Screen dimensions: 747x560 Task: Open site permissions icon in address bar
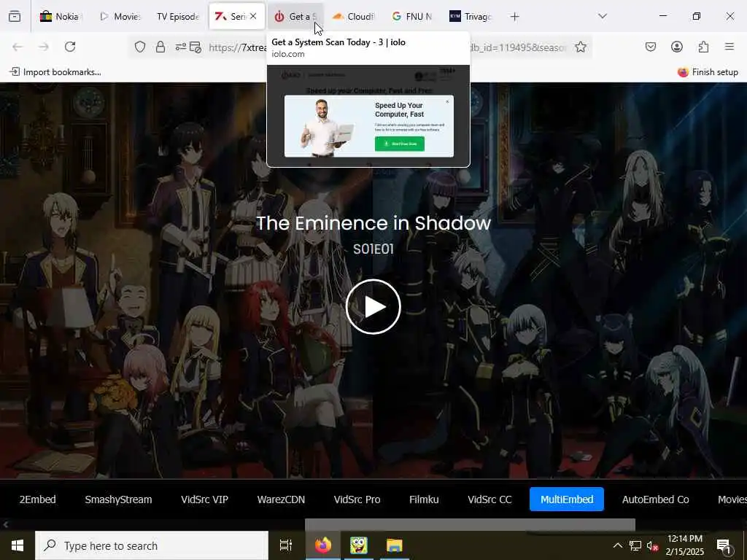[x=181, y=47]
